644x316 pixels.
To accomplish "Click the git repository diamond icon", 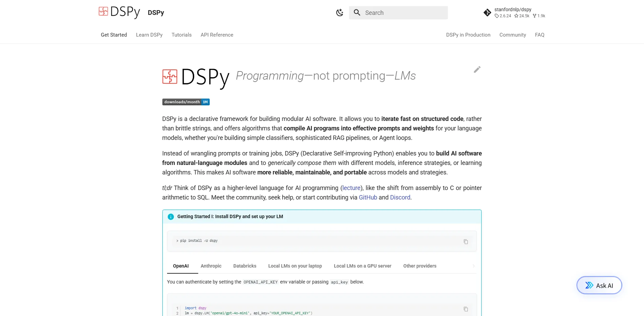I will [487, 13].
